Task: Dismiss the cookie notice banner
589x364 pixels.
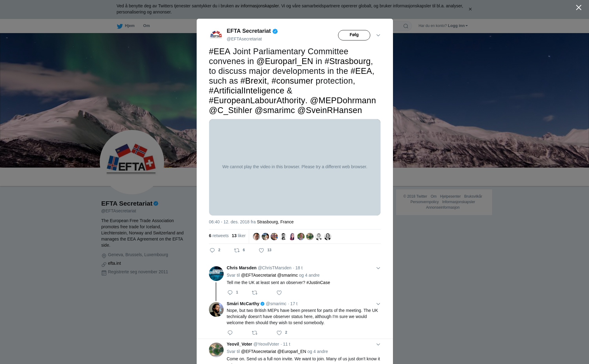Action: [x=470, y=9]
